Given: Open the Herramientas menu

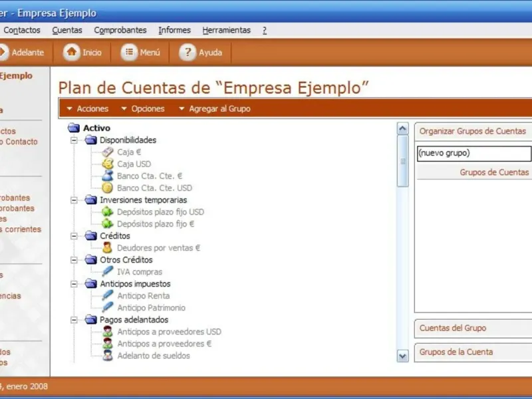Looking at the screenshot, I should [x=226, y=30].
